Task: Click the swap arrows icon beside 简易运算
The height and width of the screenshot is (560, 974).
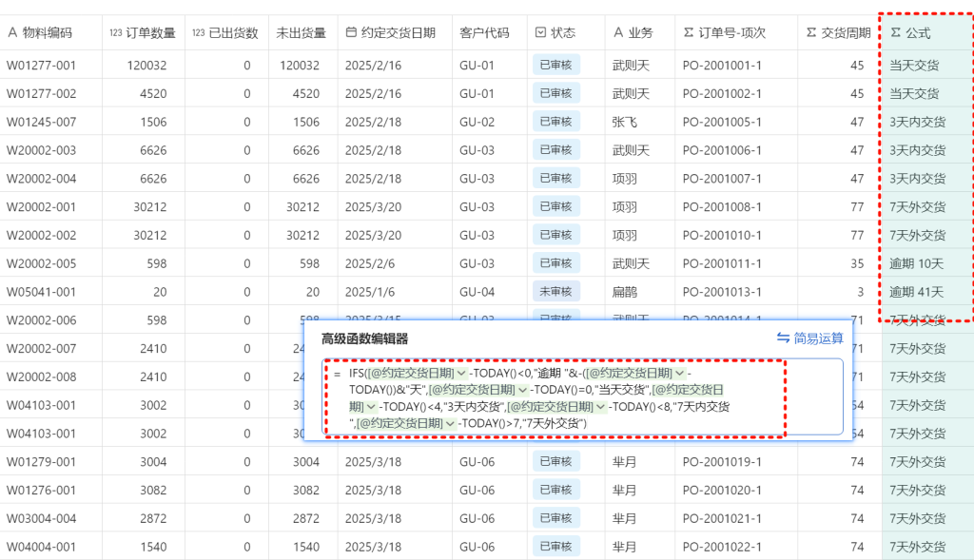Action: (x=783, y=338)
